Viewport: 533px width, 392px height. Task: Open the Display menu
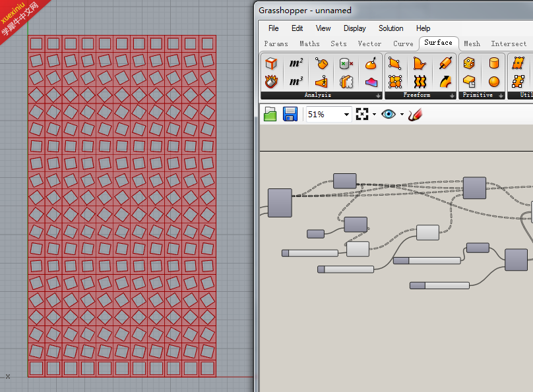[x=354, y=28]
